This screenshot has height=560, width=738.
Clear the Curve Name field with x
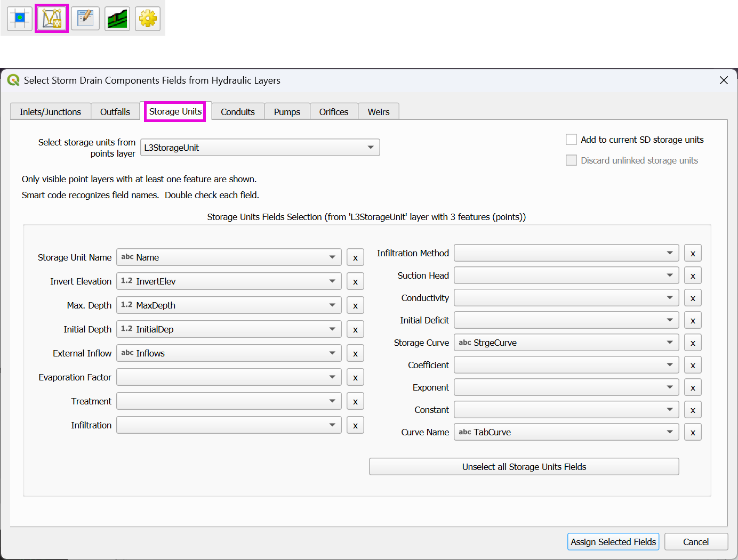(x=693, y=433)
